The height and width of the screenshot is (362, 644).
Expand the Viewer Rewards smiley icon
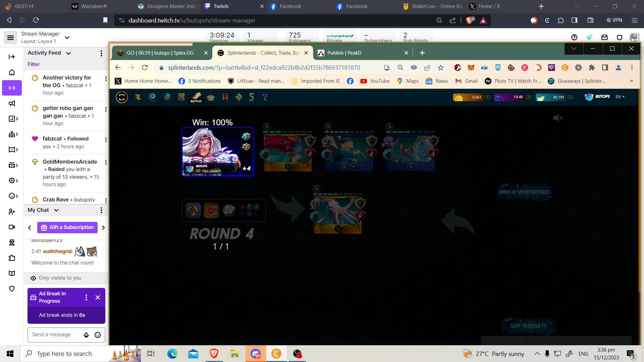tap(13, 196)
